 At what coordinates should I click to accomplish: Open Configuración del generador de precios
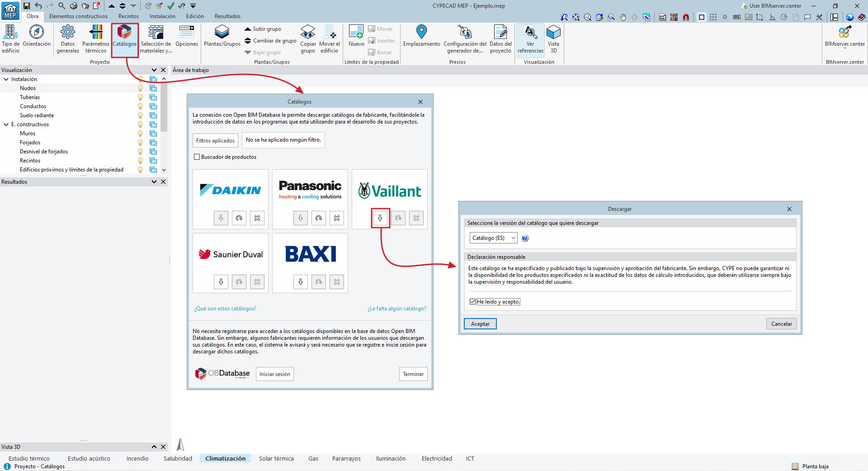pos(465,39)
